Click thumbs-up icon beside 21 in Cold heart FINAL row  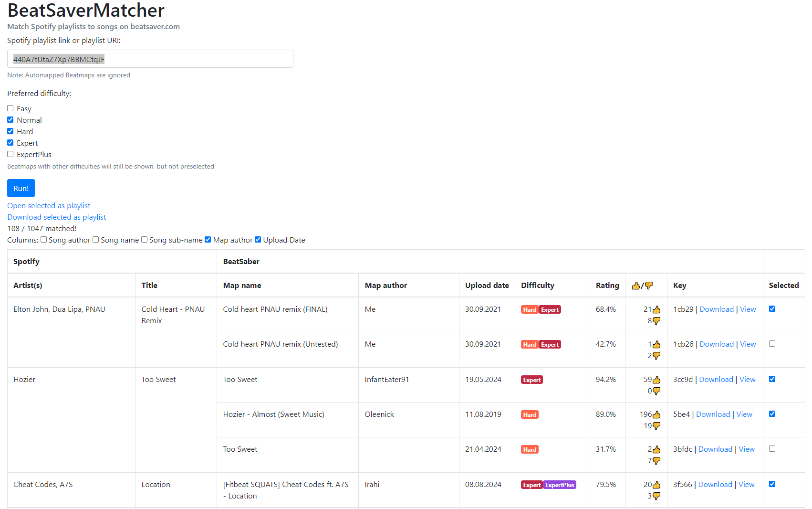[x=656, y=309]
